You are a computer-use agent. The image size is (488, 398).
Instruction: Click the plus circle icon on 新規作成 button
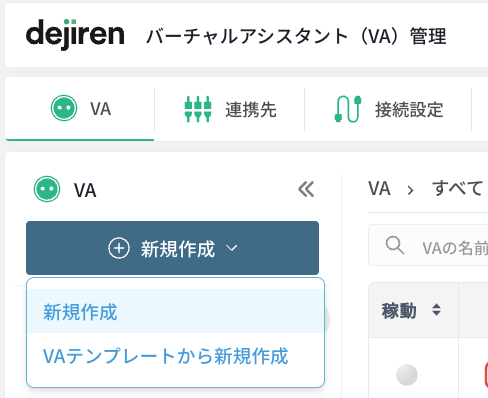pyautogui.click(x=119, y=248)
